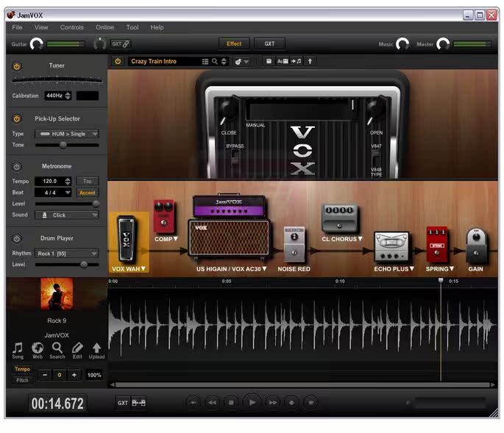504x433 pixels.
Task: Click the fast forward transport button
Action: tap(273, 402)
